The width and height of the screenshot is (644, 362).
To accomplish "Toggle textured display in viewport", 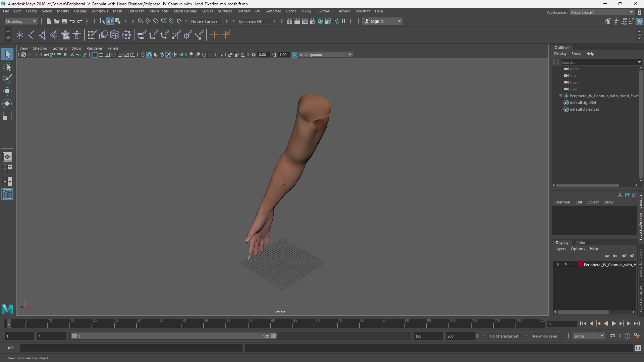I will pyautogui.click(x=168, y=55).
